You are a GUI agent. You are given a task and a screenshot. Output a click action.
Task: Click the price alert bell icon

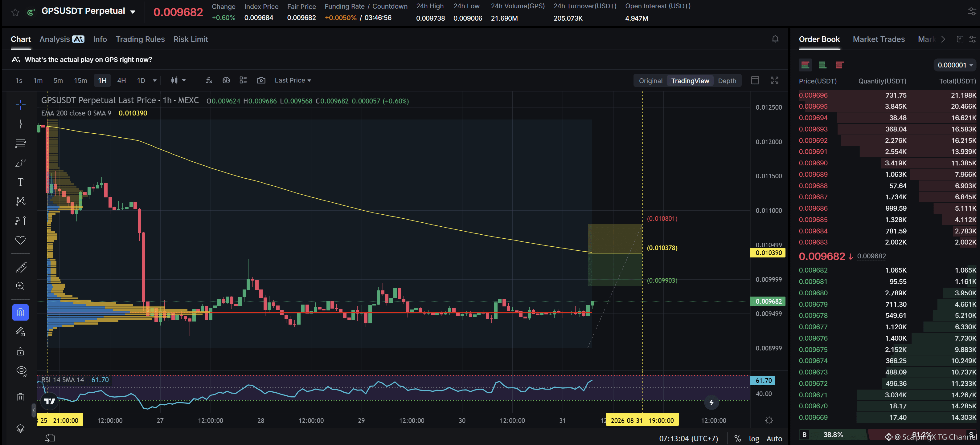pos(775,39)
